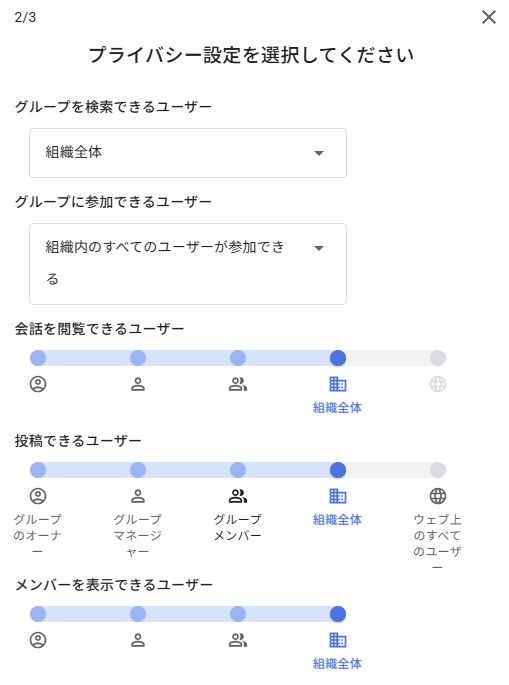Click the ウェブ上のすべてのユーザー globe icon
509x685 pixels.
[x=438, y=496]
